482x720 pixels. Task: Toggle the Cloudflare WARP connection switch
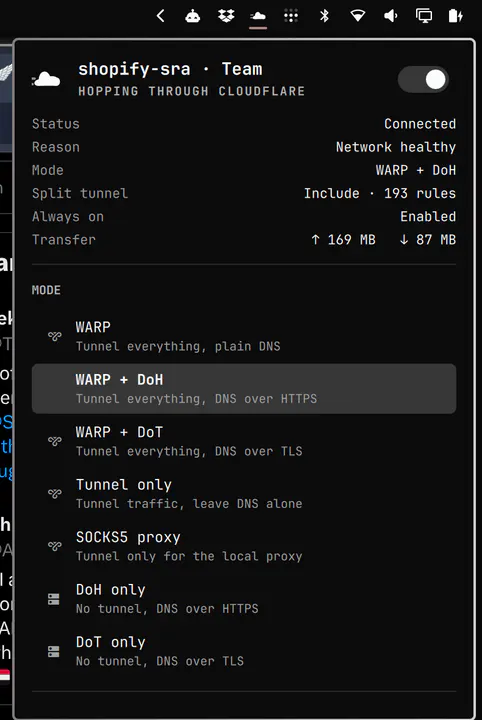click(423, 79)
